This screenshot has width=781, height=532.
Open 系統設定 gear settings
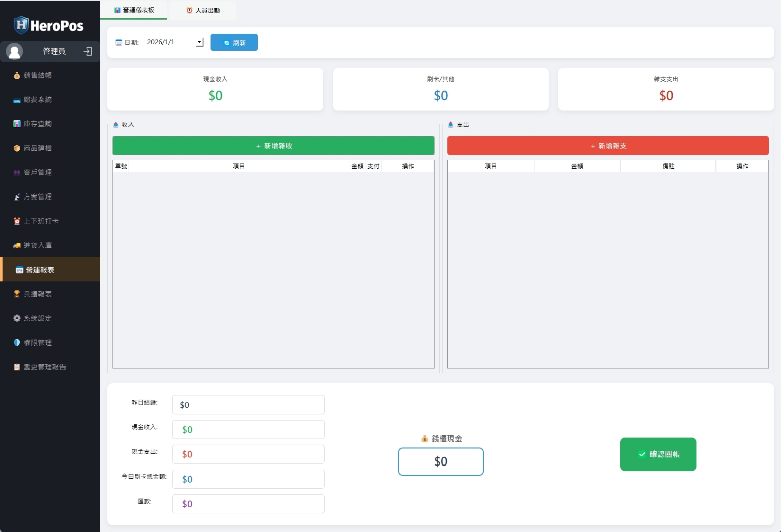(38, 318)
